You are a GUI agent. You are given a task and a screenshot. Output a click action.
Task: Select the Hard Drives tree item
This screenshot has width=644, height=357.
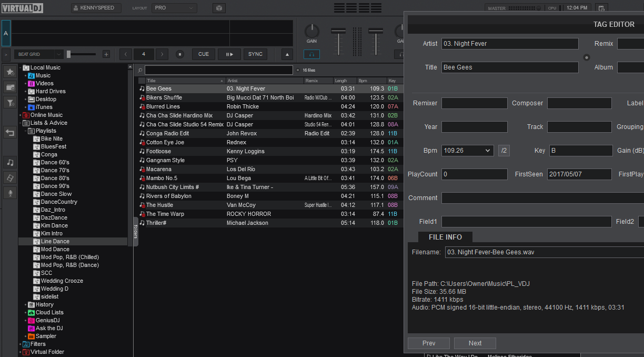(47, 92)
